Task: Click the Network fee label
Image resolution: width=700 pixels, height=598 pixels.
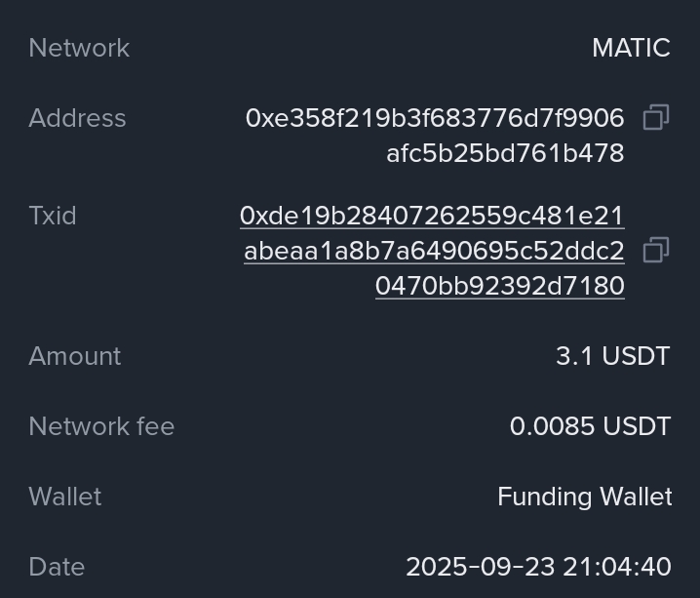Action: (101, 426)
